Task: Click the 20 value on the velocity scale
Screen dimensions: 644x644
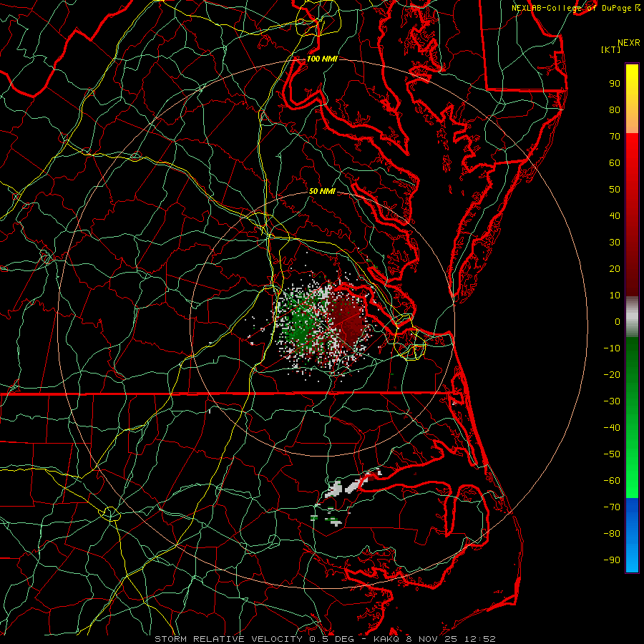Action: pyautogui.click(x=615, y=269)
